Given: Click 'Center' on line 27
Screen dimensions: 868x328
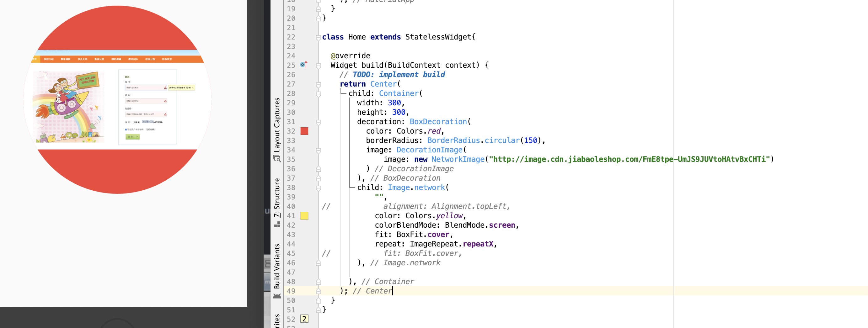Looking at the screenshot, I should coord(383,84).
